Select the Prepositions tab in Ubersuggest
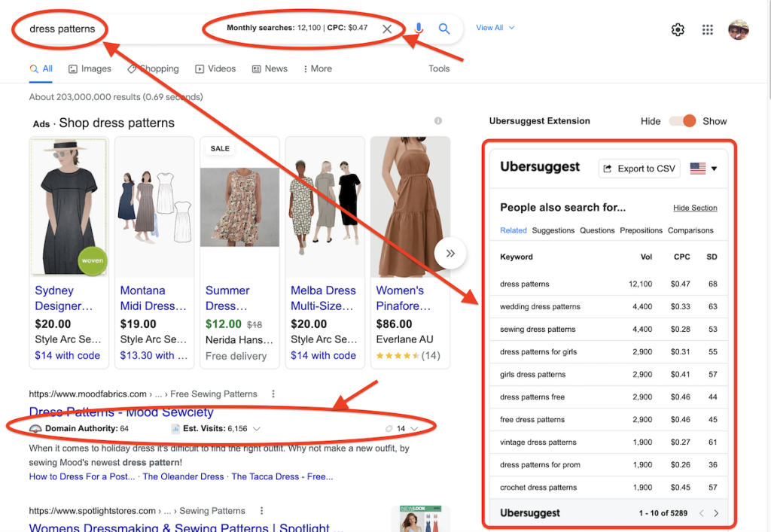The image size is (771, 532). (x=641, y=230)
